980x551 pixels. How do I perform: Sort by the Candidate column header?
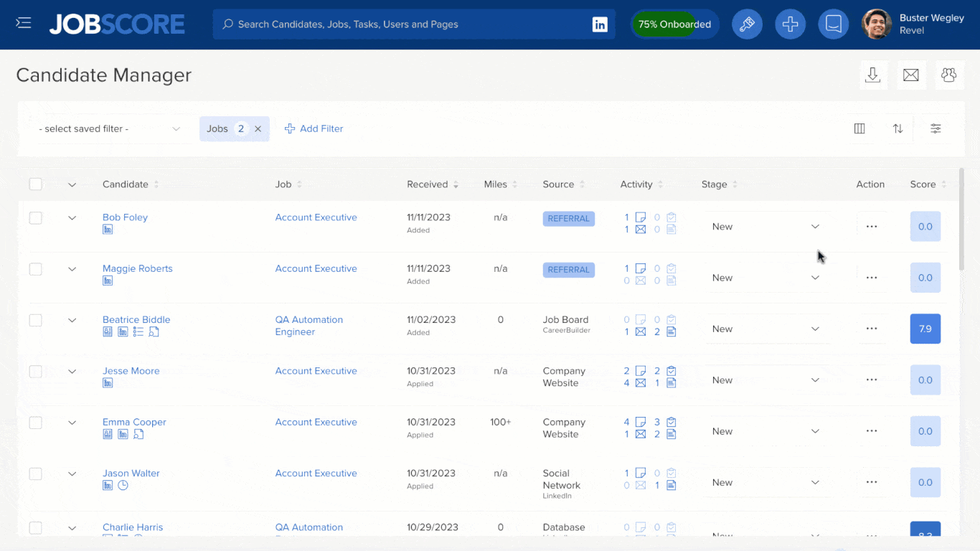[x=131, y=184]
